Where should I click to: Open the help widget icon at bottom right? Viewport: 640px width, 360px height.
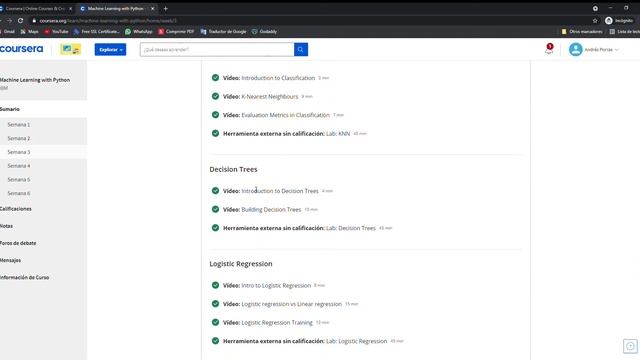point(630,346)
